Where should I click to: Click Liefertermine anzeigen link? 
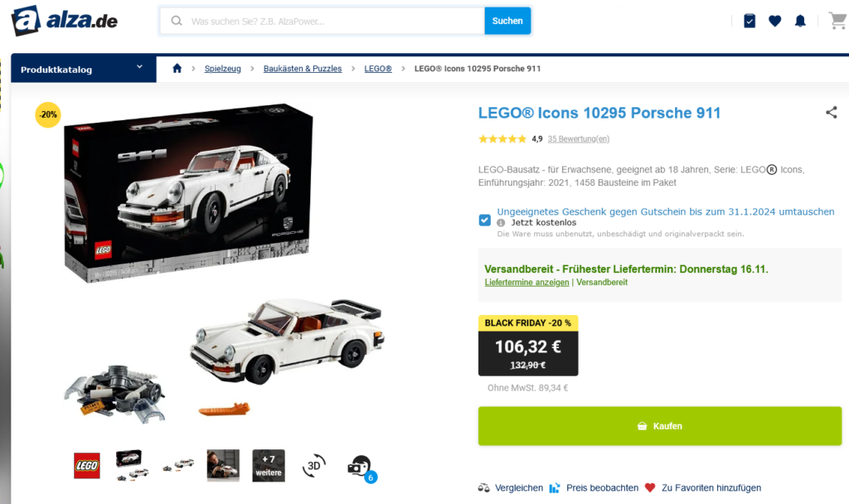pyautogui.click(x=526, y=283)
